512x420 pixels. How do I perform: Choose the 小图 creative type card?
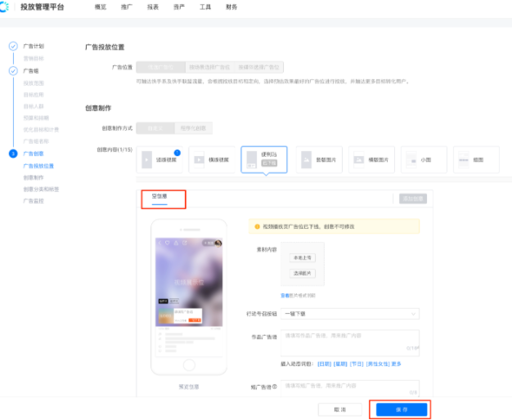424,160
